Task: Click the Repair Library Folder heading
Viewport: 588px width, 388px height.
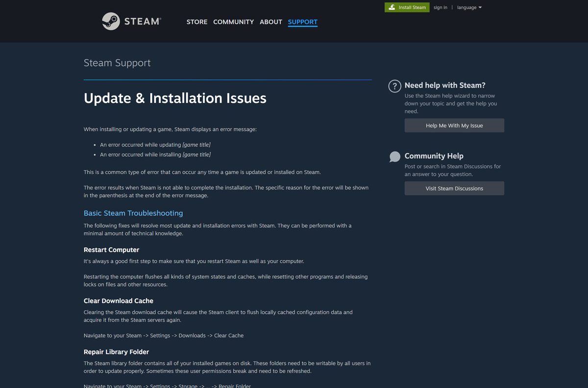Action: (x=116, y=352)
